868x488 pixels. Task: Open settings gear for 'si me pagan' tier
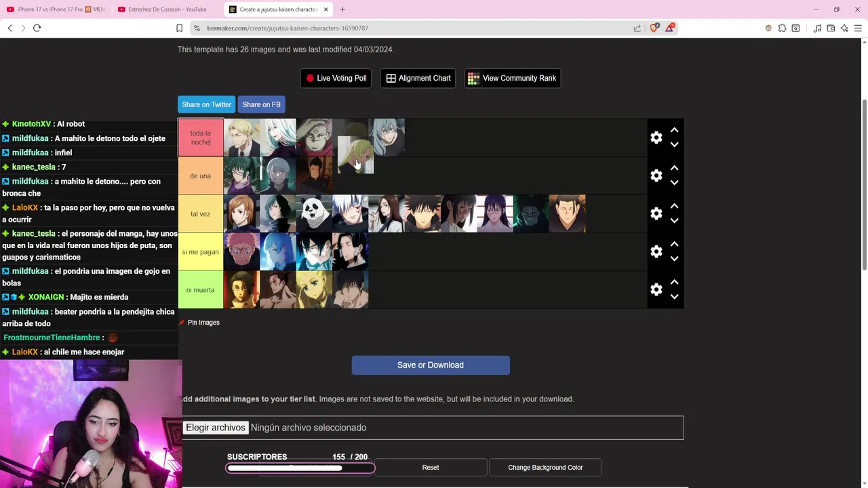[656, 251]
